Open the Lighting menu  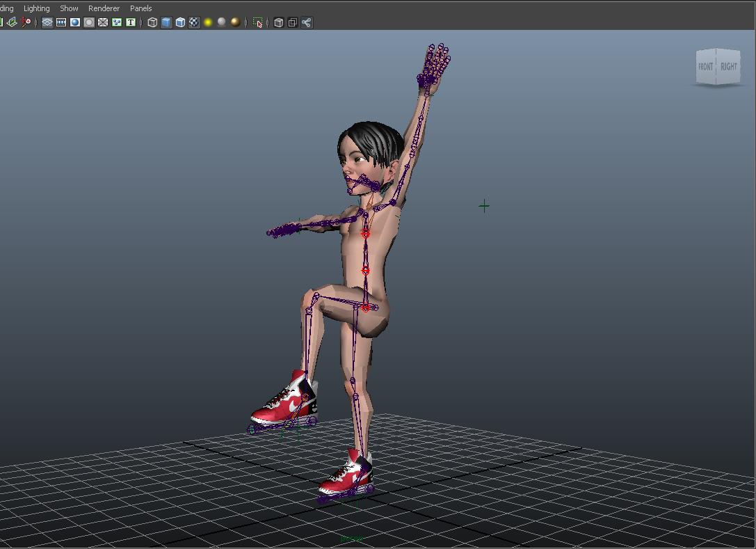pos(37,8)
